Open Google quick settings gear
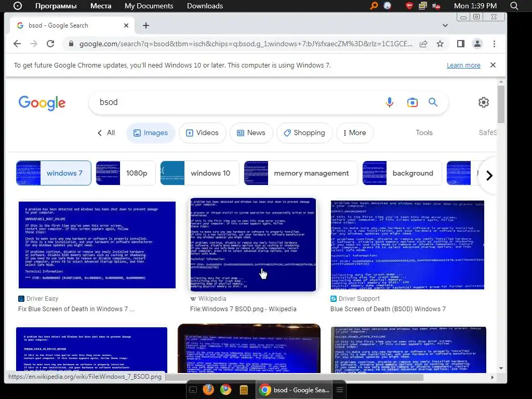The width and height of the screenshot is (532, 399). pos(484,102)
